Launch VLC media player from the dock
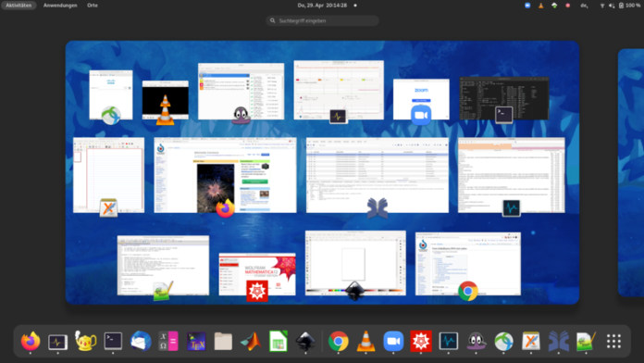The image size is (644, 363). pyautogui.click(x=365, y=341)
